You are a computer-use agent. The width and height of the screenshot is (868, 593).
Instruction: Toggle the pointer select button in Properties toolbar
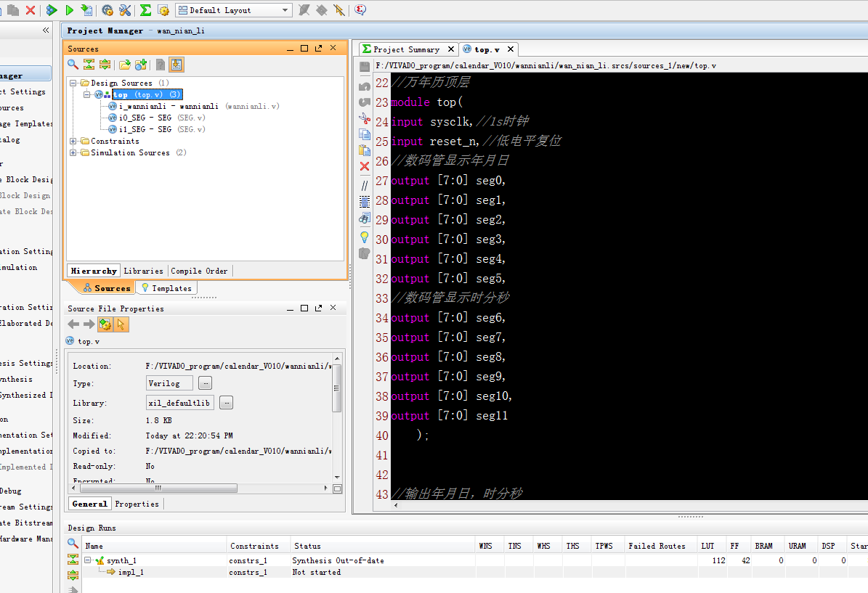tap(121, 324)
